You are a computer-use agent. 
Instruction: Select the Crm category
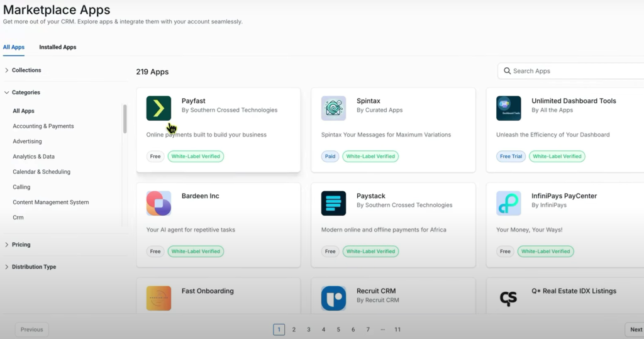click(18, 218)
